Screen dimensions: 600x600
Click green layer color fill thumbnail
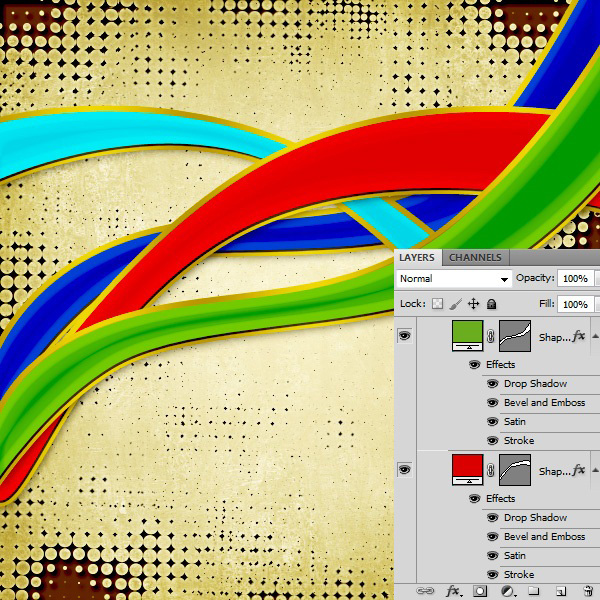467,336
